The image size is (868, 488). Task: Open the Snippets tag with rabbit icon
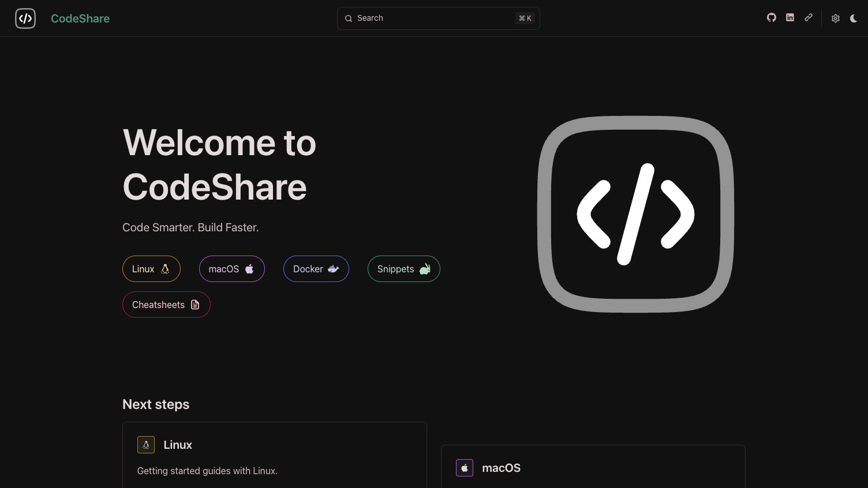(x=403, y=269)
